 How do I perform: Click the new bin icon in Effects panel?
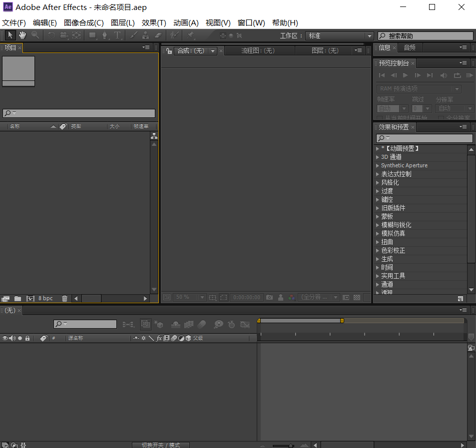pos(460,299)
